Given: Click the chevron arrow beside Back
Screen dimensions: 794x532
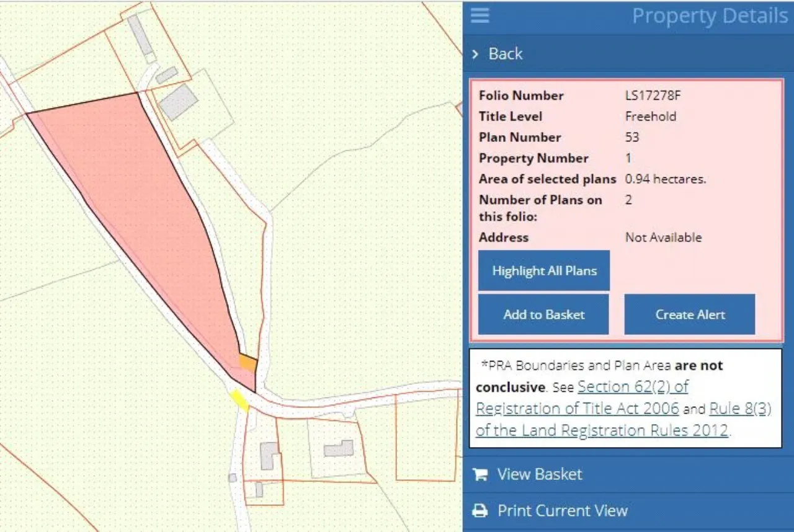Looking at the screenshot, I should pos(475,54).
